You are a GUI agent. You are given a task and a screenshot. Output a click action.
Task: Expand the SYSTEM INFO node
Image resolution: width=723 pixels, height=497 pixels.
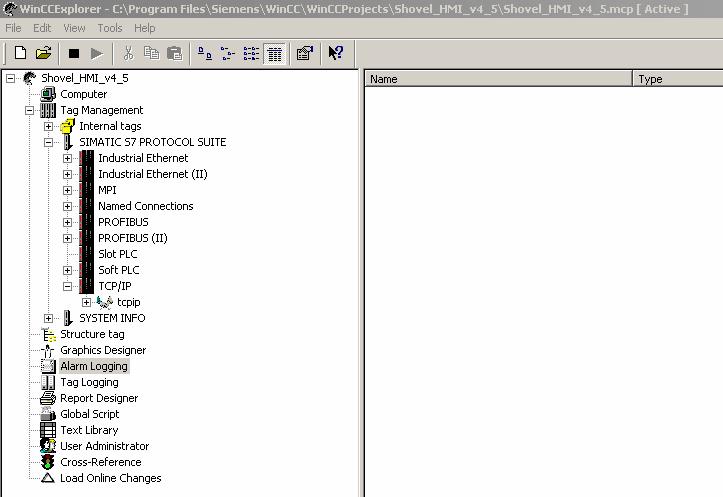48,319
